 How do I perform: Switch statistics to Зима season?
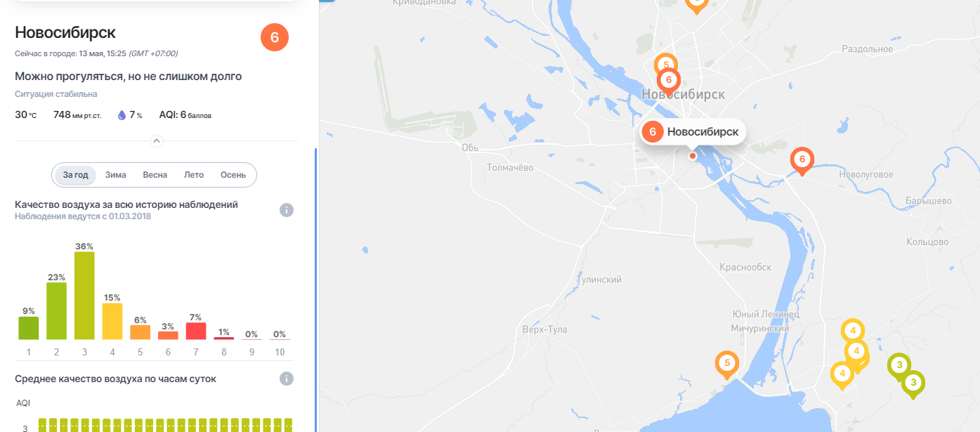point(116,175)
